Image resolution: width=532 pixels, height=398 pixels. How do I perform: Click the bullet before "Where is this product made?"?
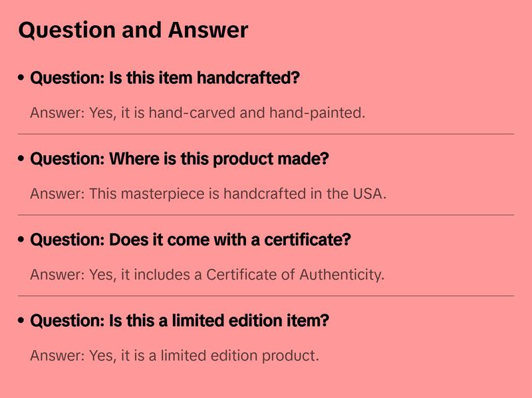tap(22, 160)
